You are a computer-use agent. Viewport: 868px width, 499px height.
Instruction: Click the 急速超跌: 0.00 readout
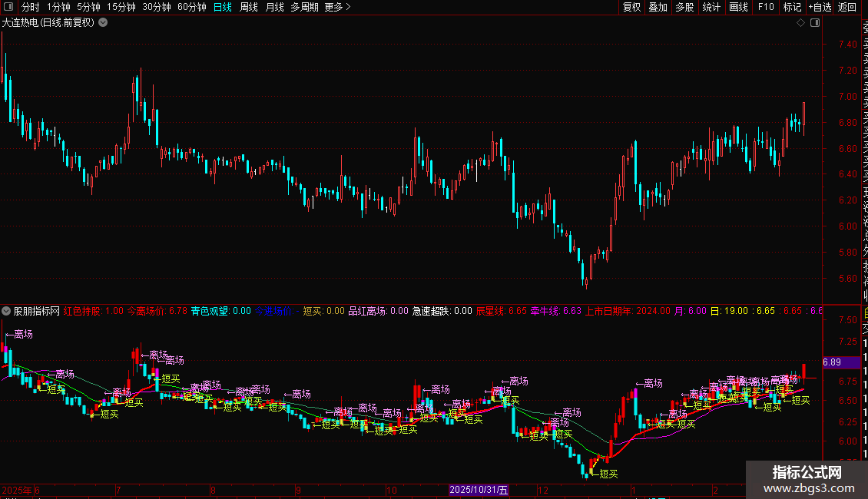tap(442, 311)
